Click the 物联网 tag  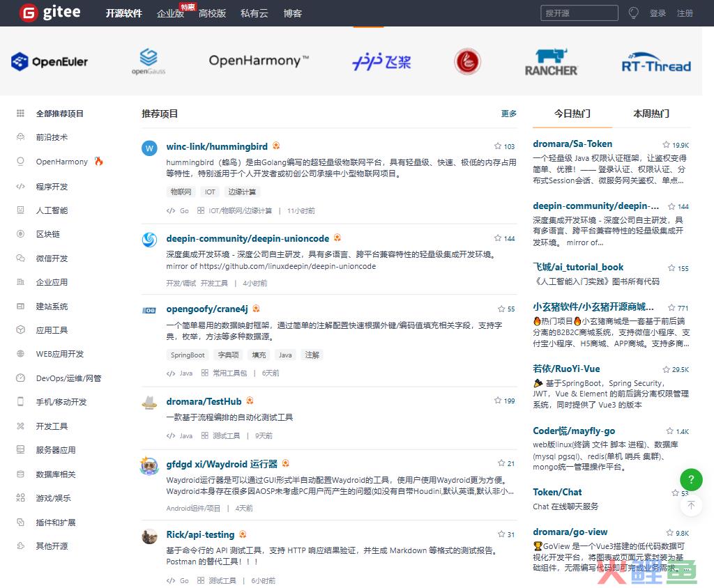(x=181, y=192)
